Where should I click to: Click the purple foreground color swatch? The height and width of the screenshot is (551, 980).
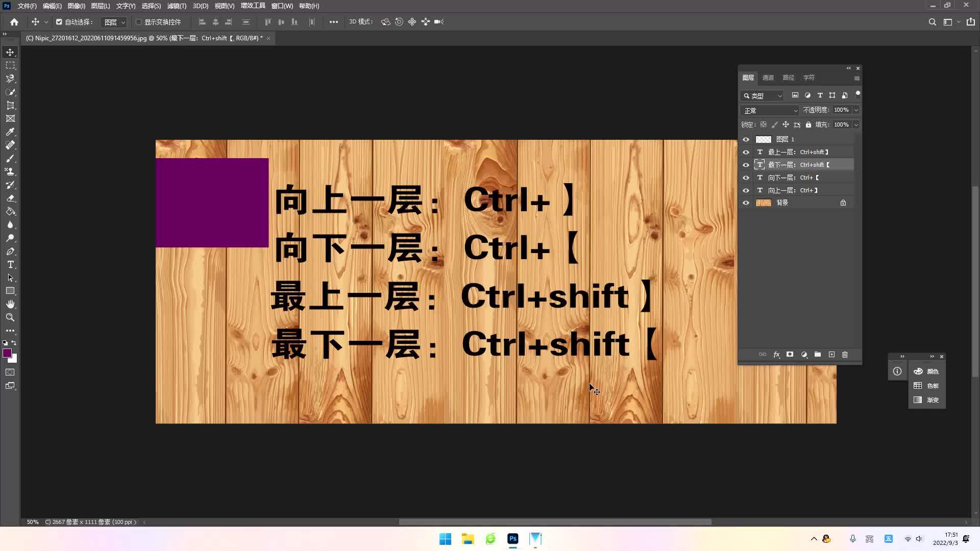coord(8,353)
